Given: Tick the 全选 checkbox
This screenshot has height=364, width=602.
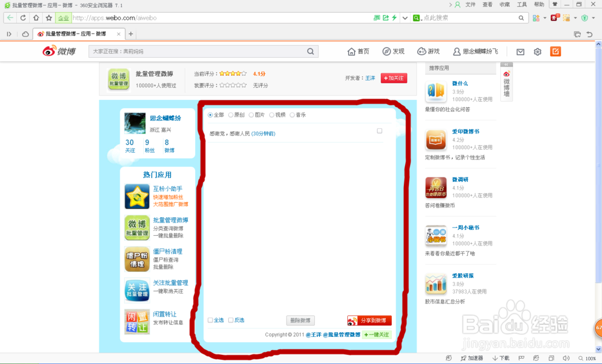Looking at the screenshot, I should 210,320.
